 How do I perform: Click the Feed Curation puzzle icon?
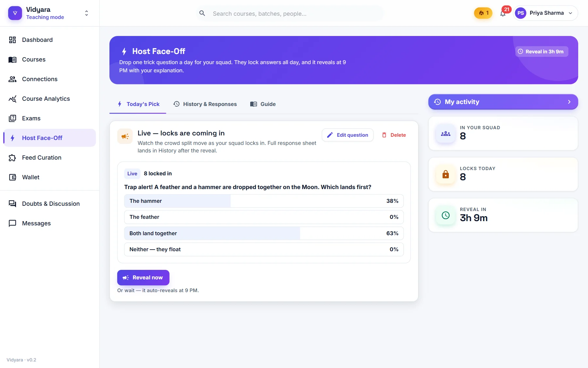[12, 158]
